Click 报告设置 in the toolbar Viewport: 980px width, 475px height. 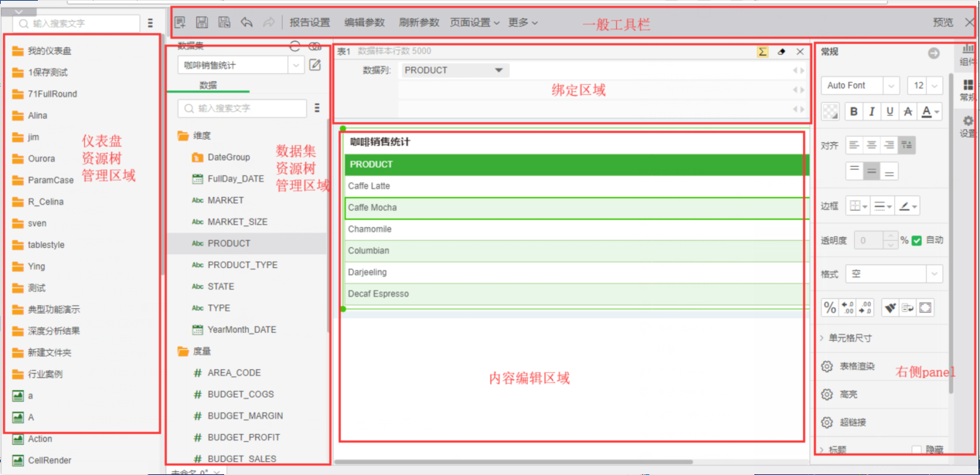click(x=310, y=22)
